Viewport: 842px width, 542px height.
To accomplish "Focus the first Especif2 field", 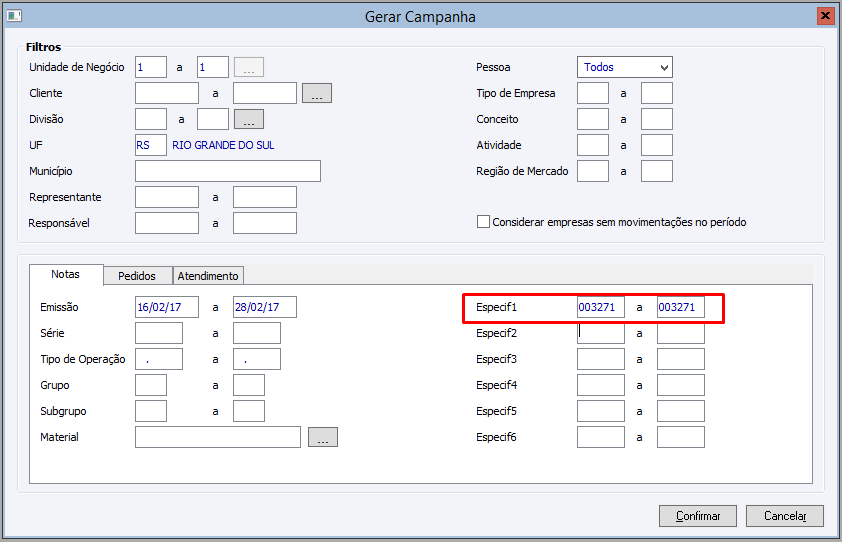I will click(601, 333).
